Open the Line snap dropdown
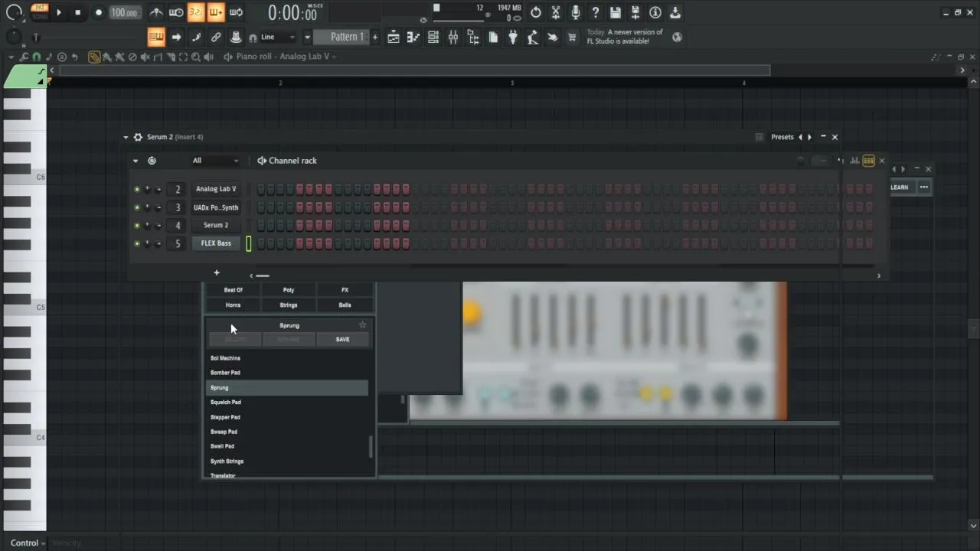This screenshot has width=980, height=551. [278, 37]
